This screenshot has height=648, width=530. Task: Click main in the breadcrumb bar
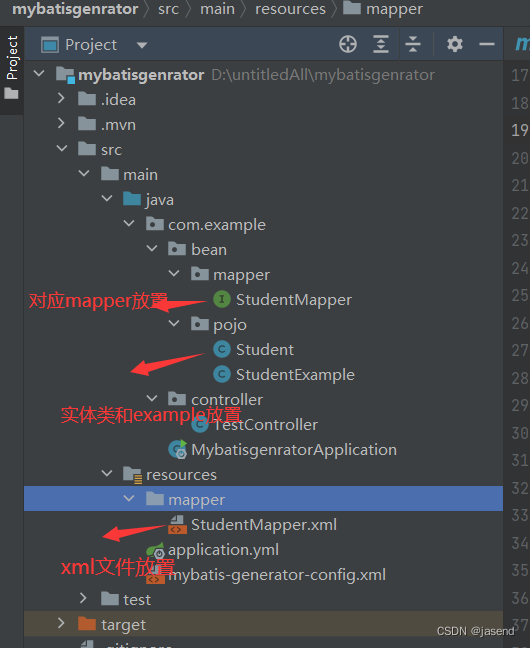[217, 9]
